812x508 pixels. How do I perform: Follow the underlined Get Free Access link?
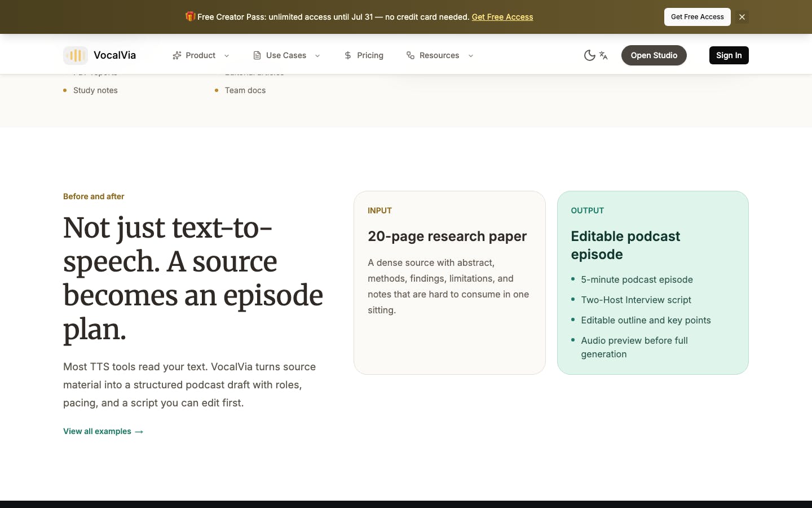click(x=502, y=17)
